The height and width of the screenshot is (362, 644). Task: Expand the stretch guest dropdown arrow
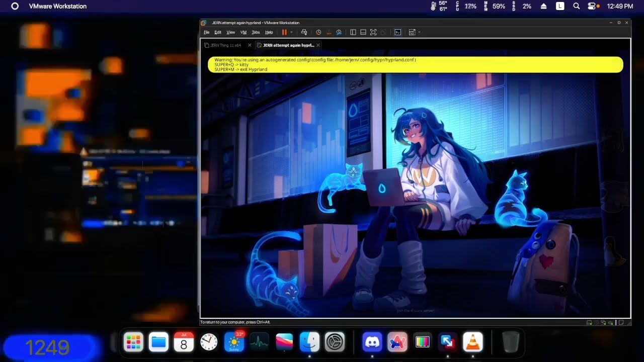click(419, 32)
